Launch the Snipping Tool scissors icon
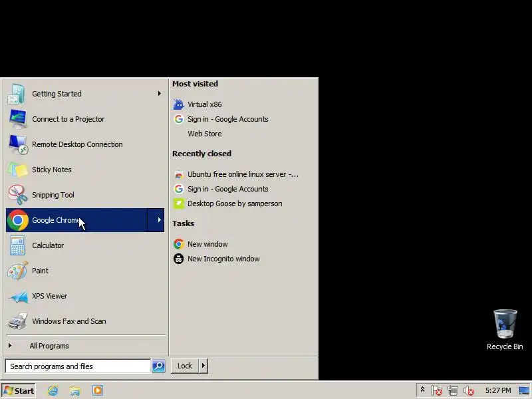The image size is (532, 399). pos(18,195)
